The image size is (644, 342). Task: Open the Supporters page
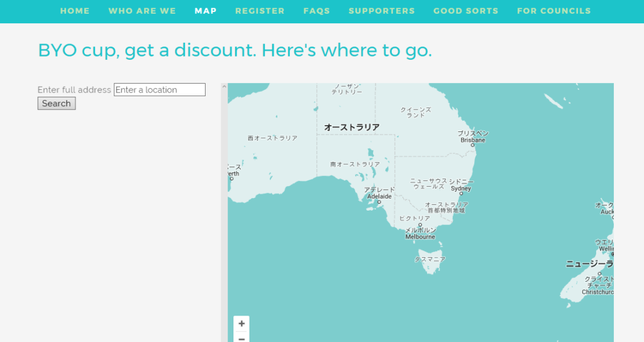[x=382, y=11]
